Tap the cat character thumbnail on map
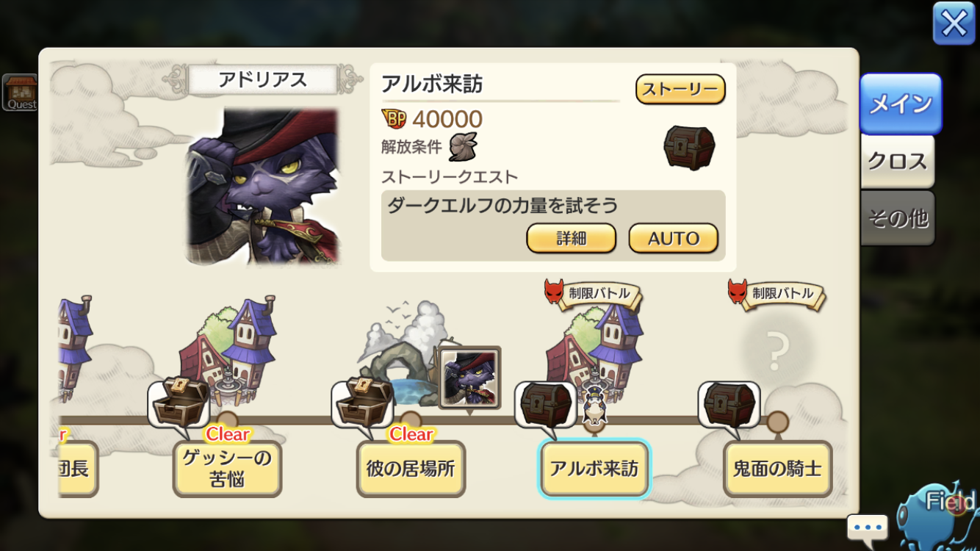The image size is (980, 551). click(470, 378)
